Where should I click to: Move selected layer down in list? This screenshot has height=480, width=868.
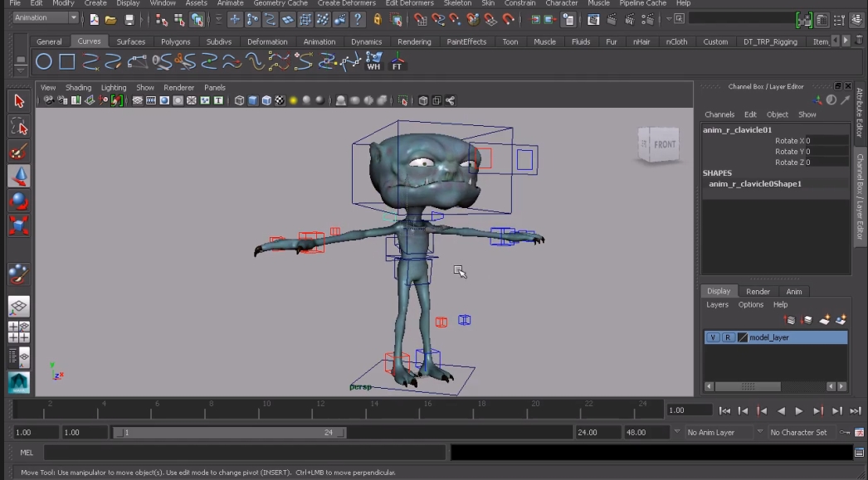807,320
